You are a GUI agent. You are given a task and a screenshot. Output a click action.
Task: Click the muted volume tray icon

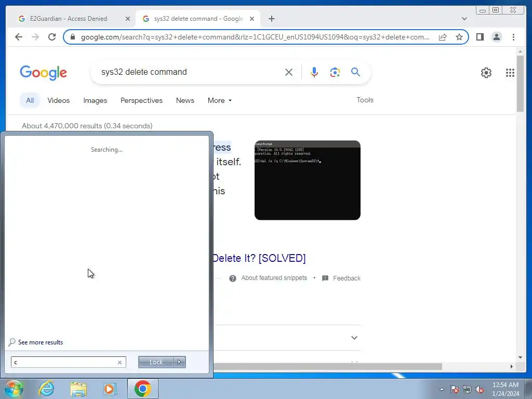coord(480,390)
